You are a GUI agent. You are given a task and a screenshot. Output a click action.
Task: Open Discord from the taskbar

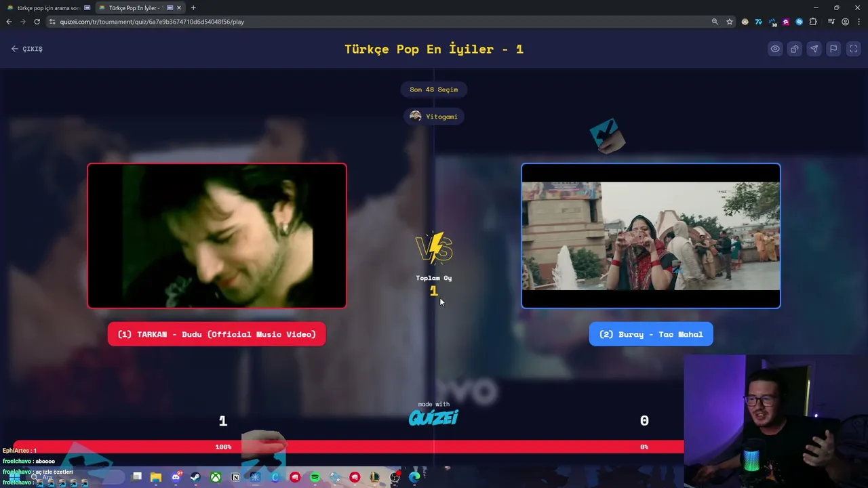pos(176,477)
